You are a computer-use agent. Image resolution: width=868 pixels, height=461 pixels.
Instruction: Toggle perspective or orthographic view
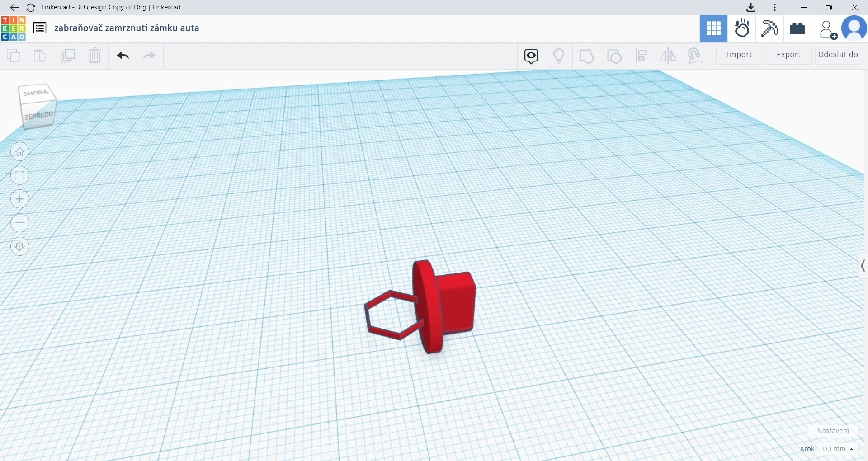(20, 247)
